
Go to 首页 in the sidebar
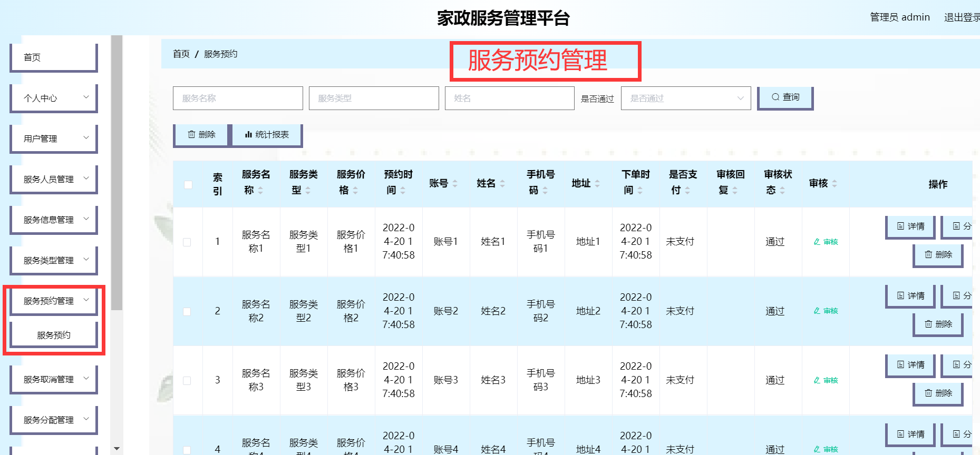tap(54, 57)
